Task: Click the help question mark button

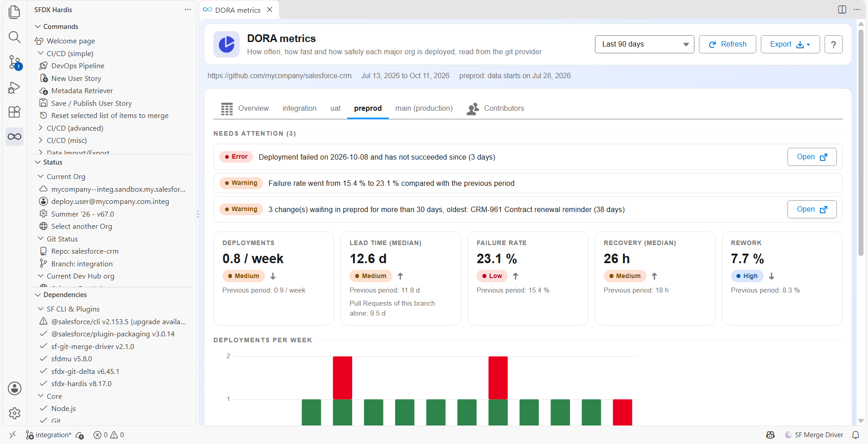Action: coord(833,44)
